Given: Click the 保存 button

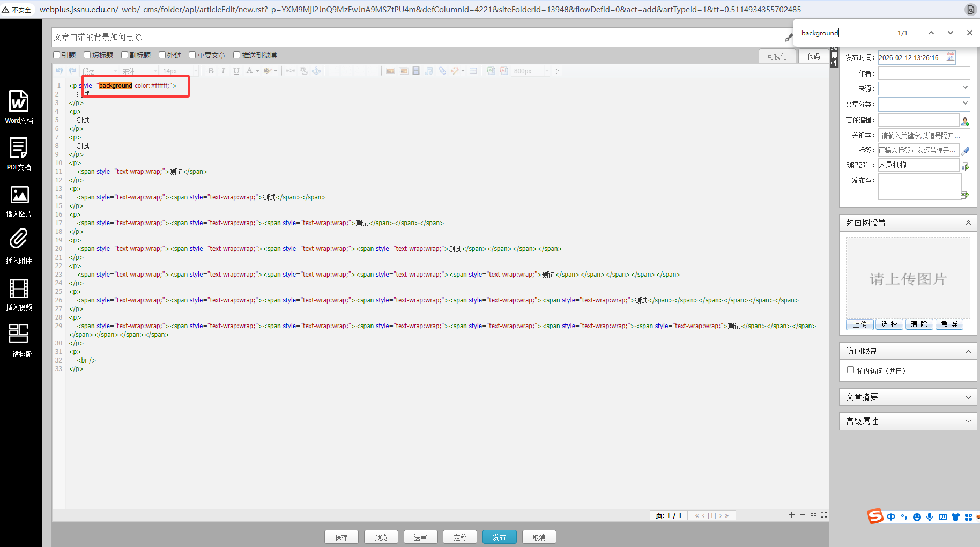Looking at the screenshot, I should point(341,537).
